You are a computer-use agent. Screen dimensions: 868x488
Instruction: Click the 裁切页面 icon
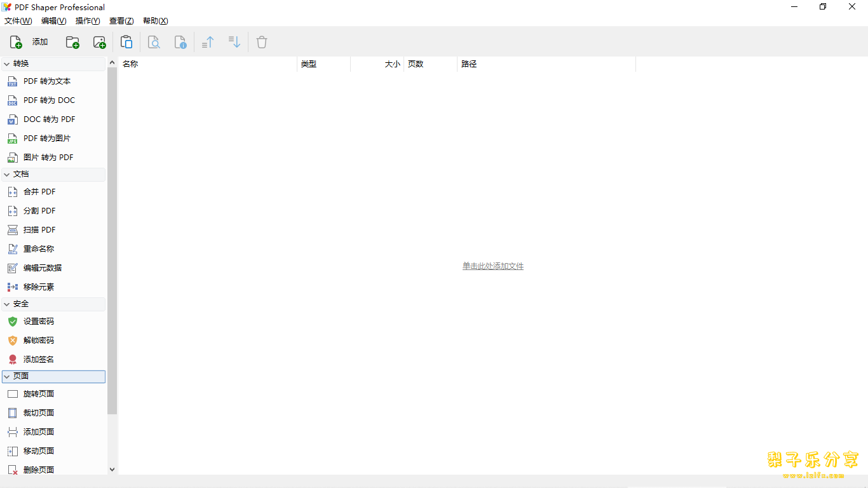(x=12, y=413)
